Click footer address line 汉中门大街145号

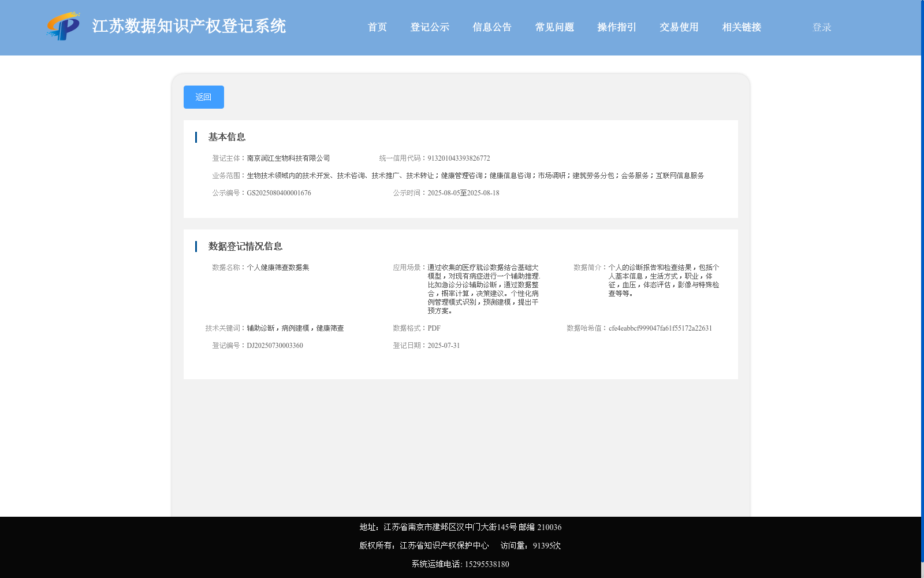pyautogui.click(x=486, y=527)
